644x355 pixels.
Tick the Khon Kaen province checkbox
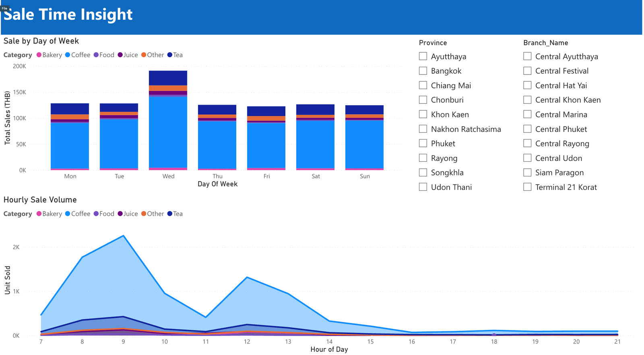[423, 114]
